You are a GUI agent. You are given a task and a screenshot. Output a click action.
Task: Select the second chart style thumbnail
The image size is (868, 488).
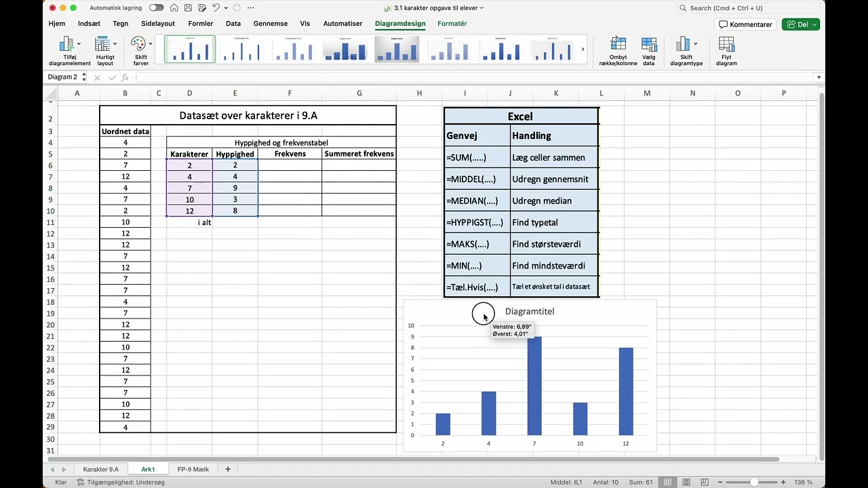tap(242, 49)
